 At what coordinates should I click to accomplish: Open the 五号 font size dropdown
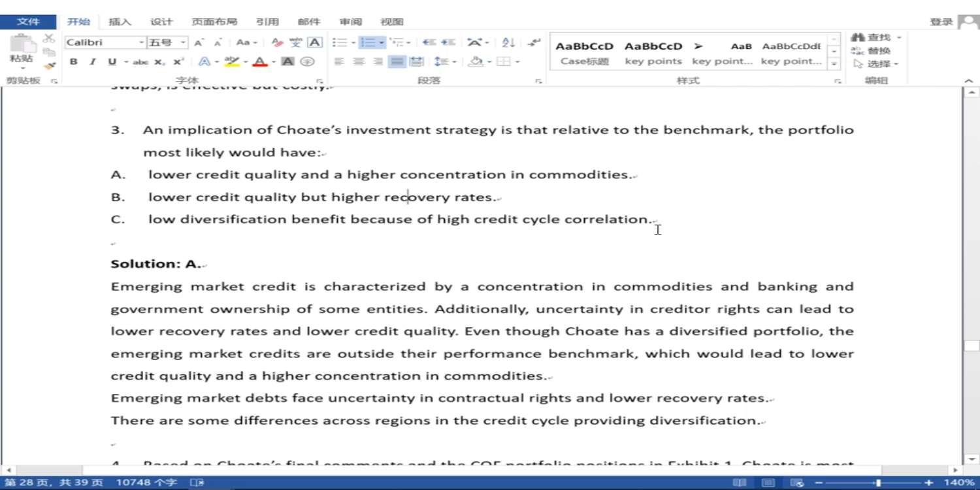tap(183, 42)
